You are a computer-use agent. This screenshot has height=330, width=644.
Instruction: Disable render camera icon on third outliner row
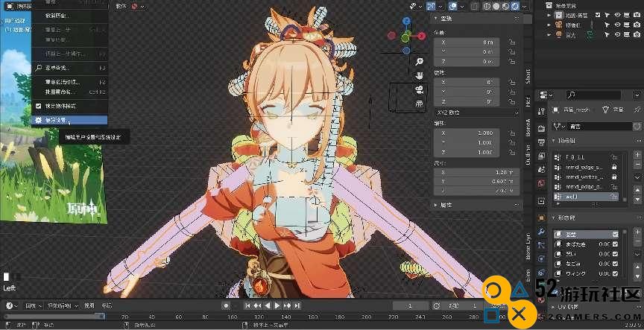(x=636, y=35)
